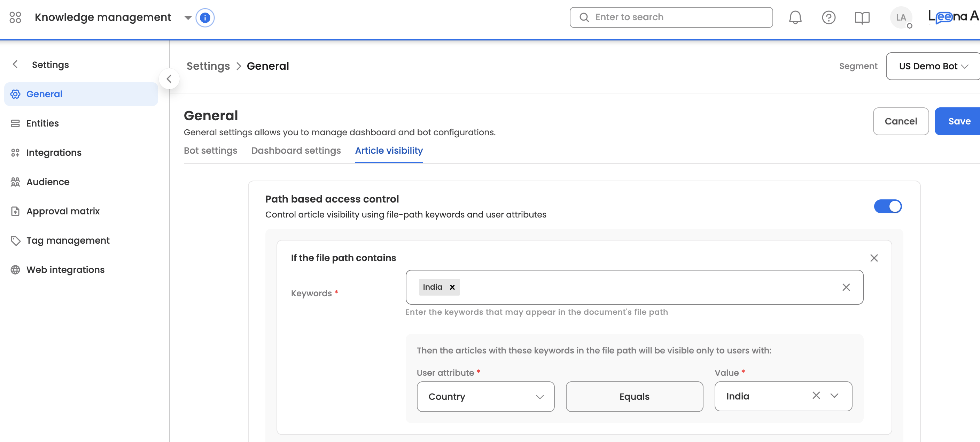Screen dimensions: 980x442
Task: Collapse the sidebar with chevron button
Action: 169,79
